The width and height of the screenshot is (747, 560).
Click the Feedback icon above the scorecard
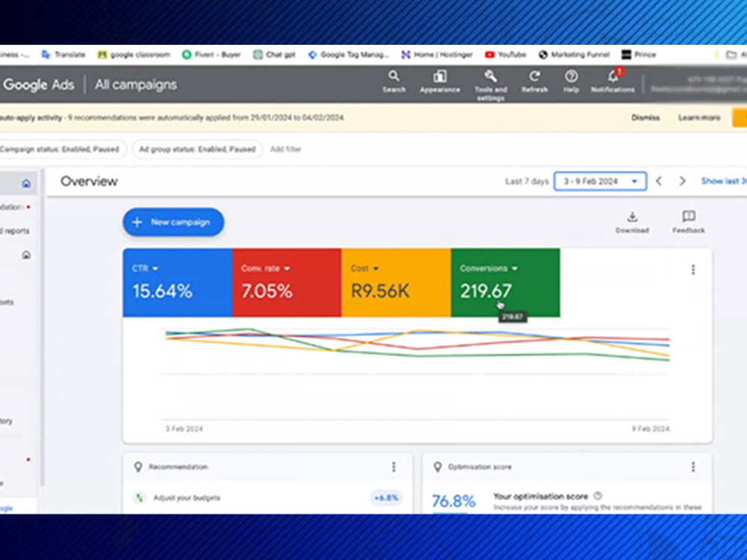coord(689,223)
